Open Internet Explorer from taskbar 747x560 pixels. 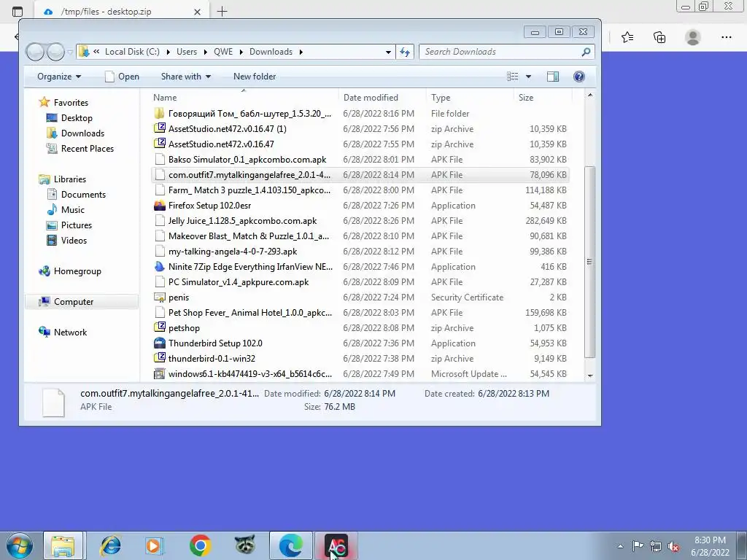[x=110, y=545]
